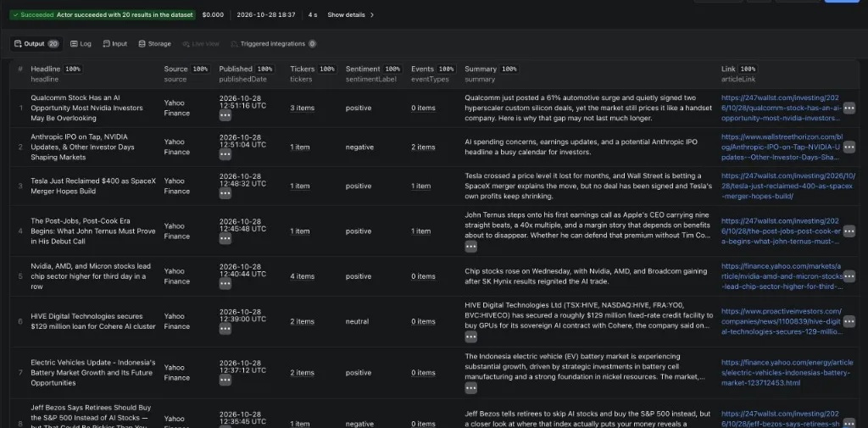Expand published date for Nvidia AMD Micron row

click(x=225, y=283)
